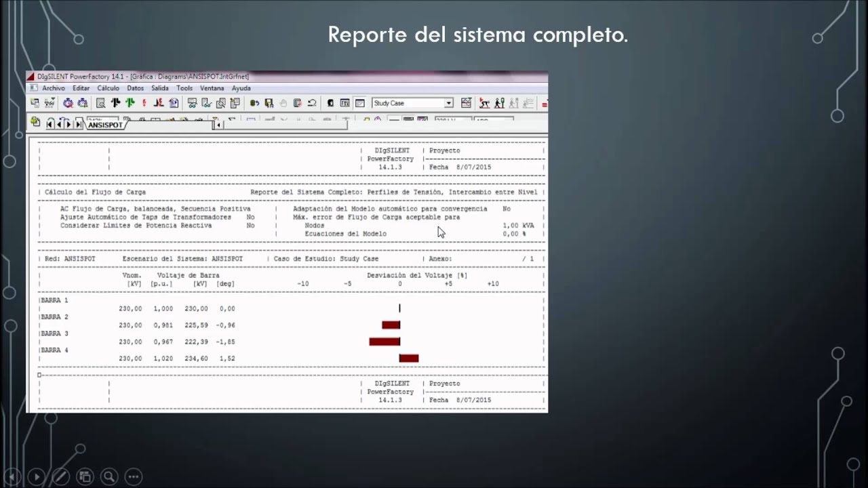Click the icon right of the Study Case dropdown
This screenshot has height=488, width=868.
pos(467,103)
